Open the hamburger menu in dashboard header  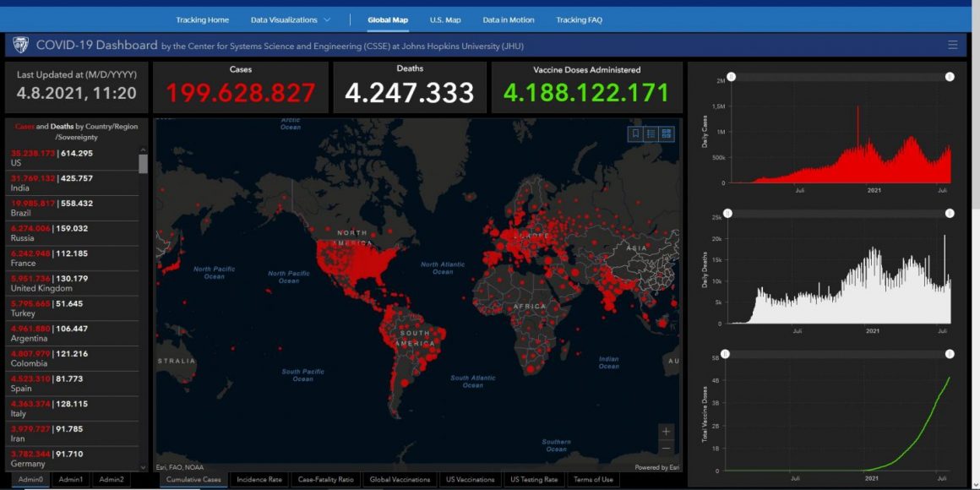pyautogui.click(x=952, y=45)
